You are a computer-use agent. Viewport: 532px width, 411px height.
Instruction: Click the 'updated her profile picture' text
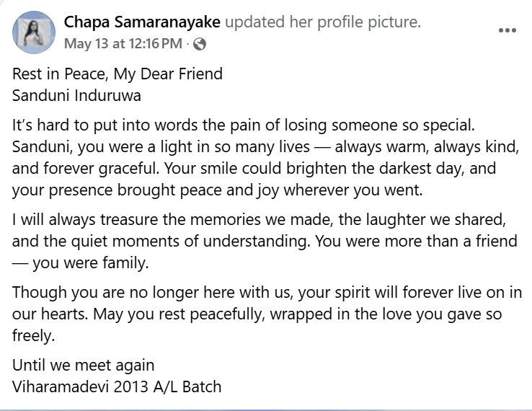pyautogui.click(x=323, y=22)
